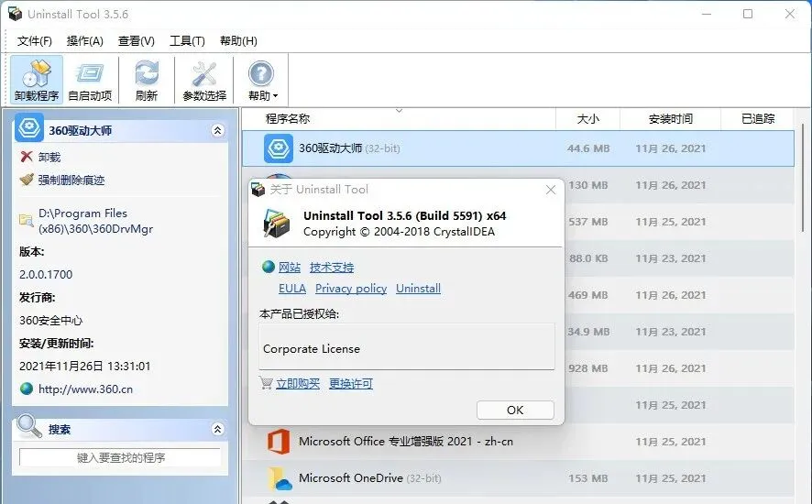Click the program list vertical scrollbar
812x504 pixels.
click(x=803, y=177)
